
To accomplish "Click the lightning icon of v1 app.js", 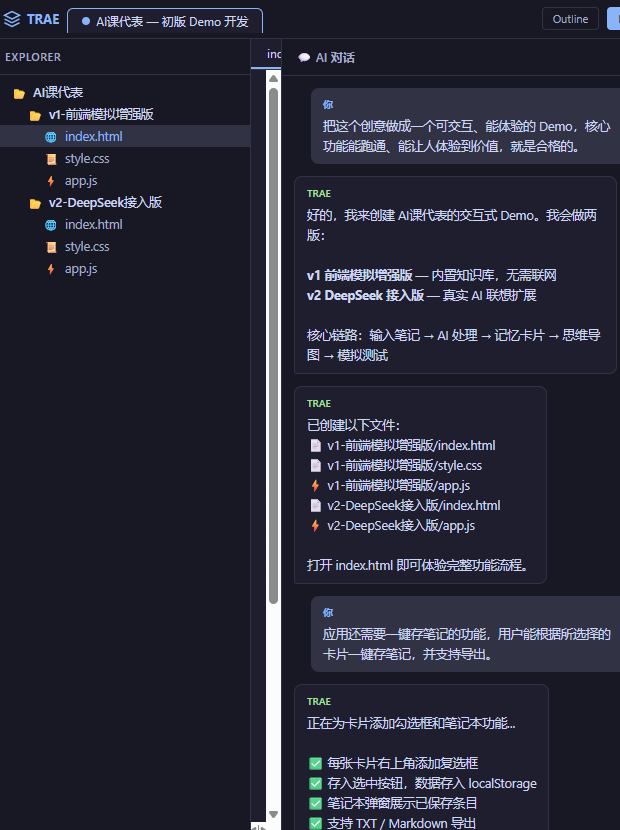I will pyautogui.click(x=51, y=181).
